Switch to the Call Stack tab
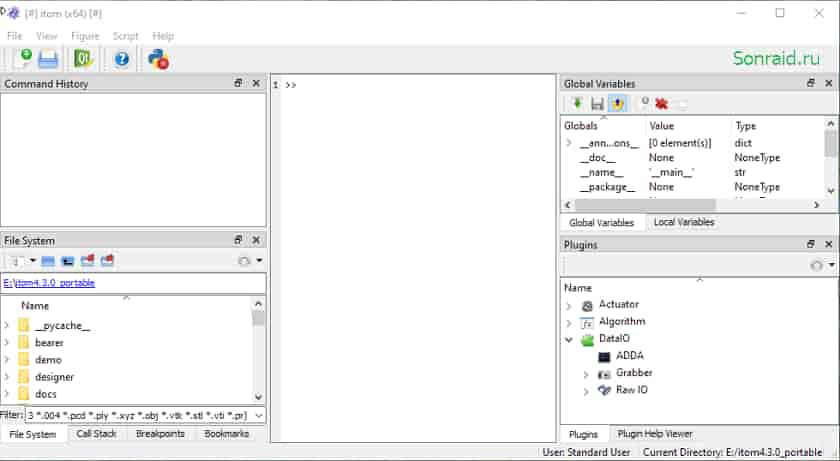This screenshot has width=840, height=461. point(96,434)
